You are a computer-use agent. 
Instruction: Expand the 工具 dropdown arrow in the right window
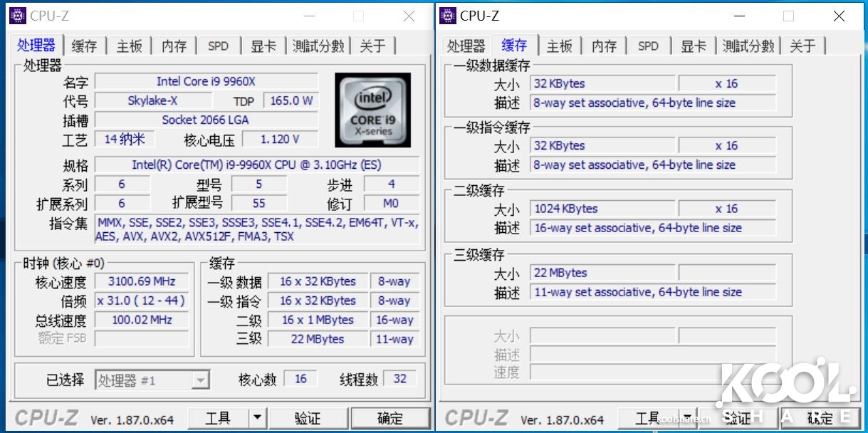(686, 418)
